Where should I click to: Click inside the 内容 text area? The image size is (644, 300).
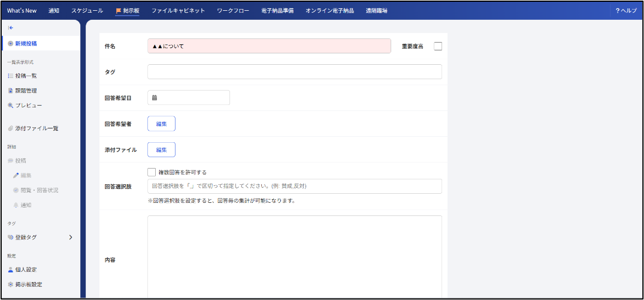coord(295,257)
